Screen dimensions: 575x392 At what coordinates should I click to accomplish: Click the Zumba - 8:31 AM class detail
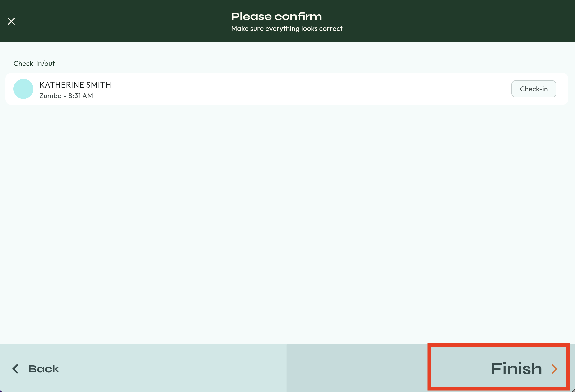coord(66,96)
